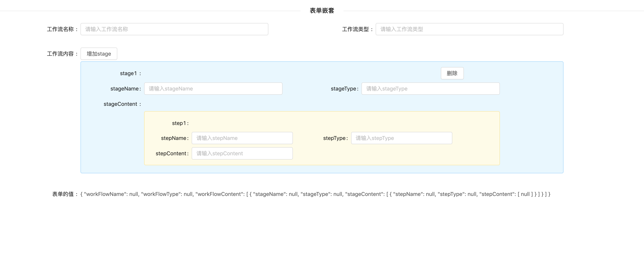Click the 工作流类型 label text

tap(355, 30)
